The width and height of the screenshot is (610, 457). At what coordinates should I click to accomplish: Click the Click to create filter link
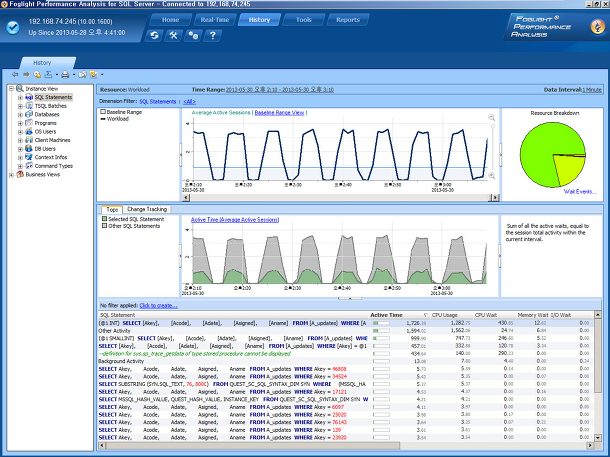coord(159,306)
